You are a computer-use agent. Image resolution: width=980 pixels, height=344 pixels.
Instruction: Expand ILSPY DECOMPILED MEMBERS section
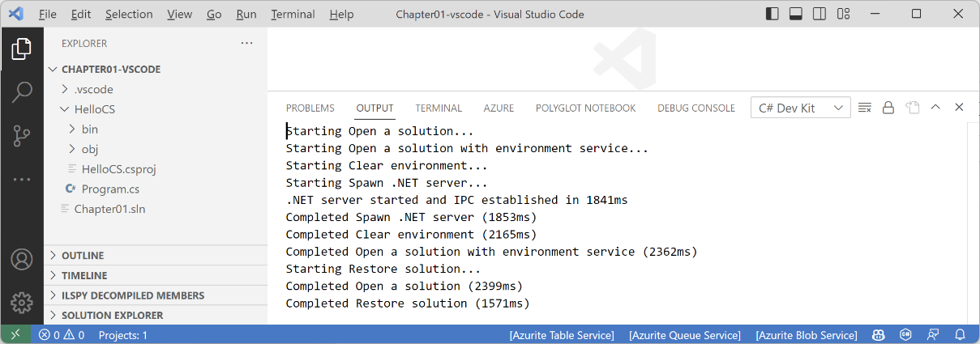[x=156, y=295]
